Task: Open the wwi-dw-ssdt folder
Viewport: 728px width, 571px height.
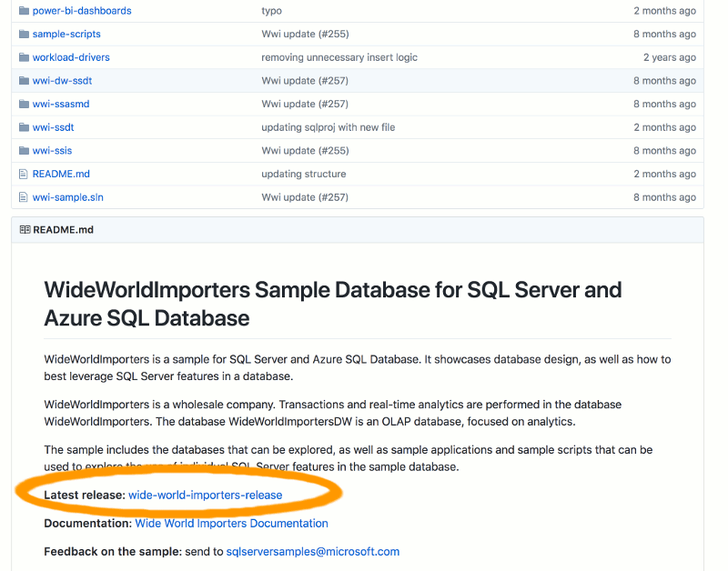Action: [x=62, y=81]
